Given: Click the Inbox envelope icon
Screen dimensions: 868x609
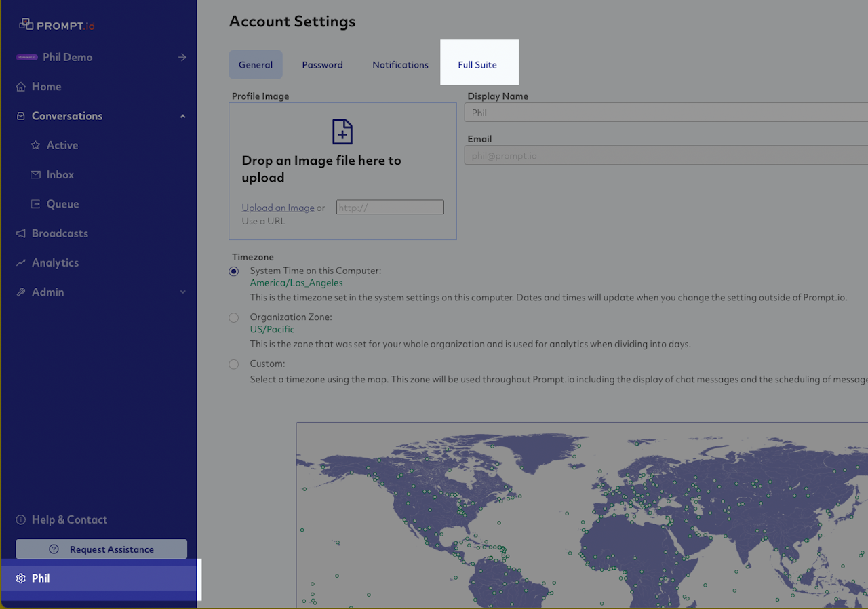Looking at the screenshot, I should [x=36, y=175].
